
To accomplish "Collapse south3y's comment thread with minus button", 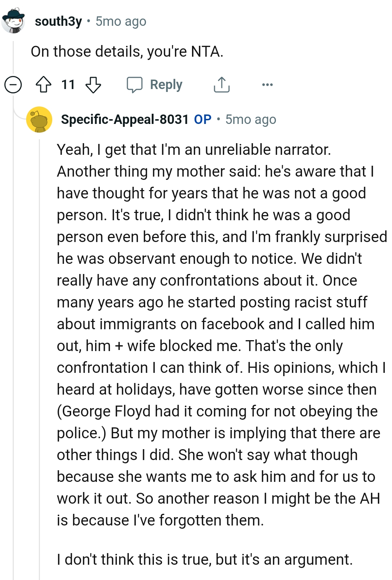I will pyautogui.click(x=13, y=85).
